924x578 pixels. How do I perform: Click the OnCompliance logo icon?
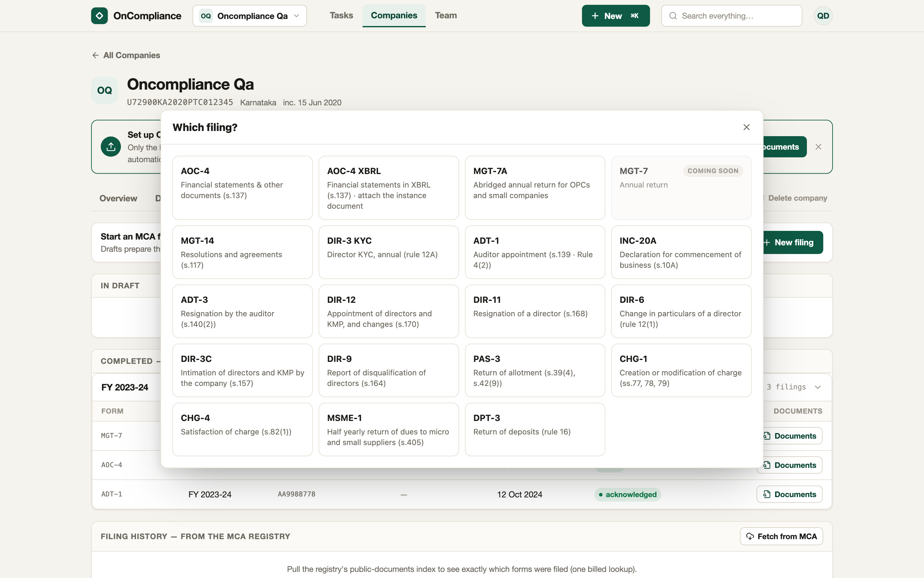(99, 16)
